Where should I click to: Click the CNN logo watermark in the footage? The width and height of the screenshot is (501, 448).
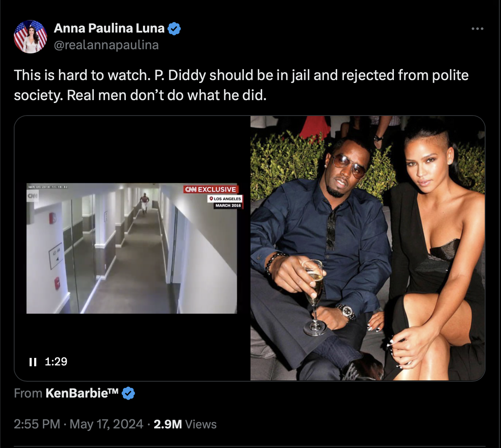click(x=33, y=195)
